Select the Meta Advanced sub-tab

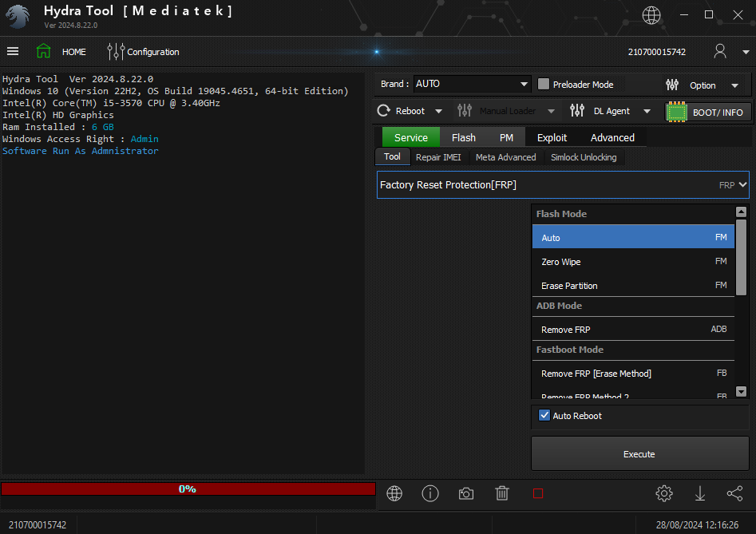[506, 157]
